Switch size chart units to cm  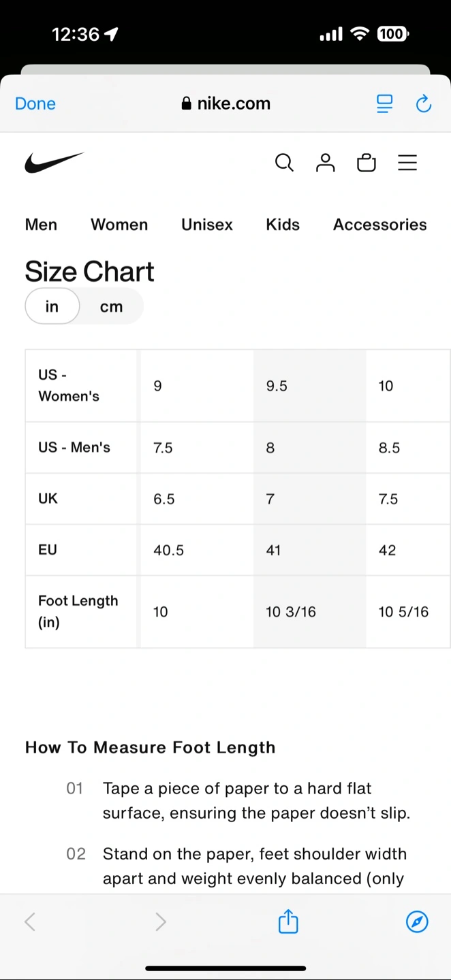(111, 306)
